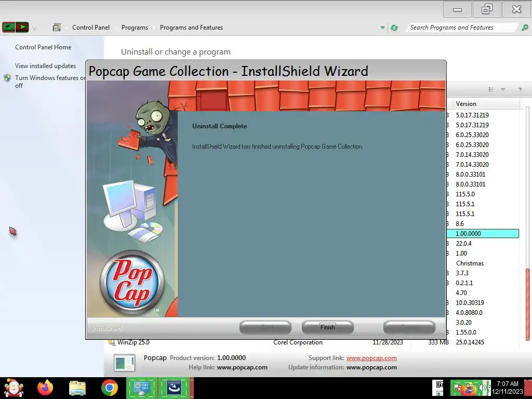Open the Control Panel breadcrumb

[90, 28]
